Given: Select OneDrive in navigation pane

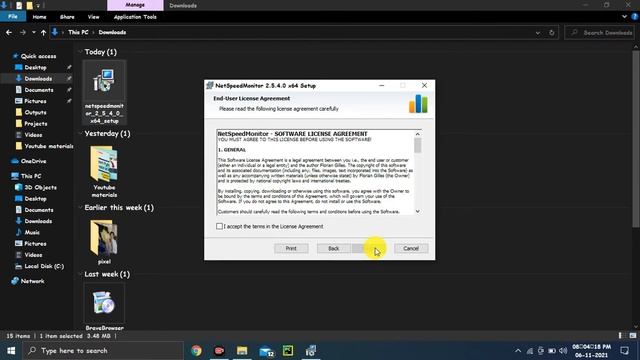Looking at the screenshot, I should click(x=33, y=161).
